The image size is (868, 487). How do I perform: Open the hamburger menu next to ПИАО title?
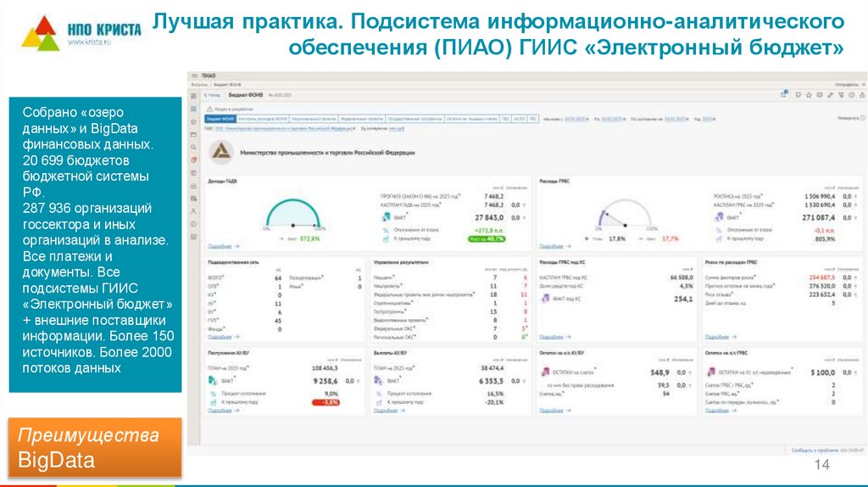(194, 76)
